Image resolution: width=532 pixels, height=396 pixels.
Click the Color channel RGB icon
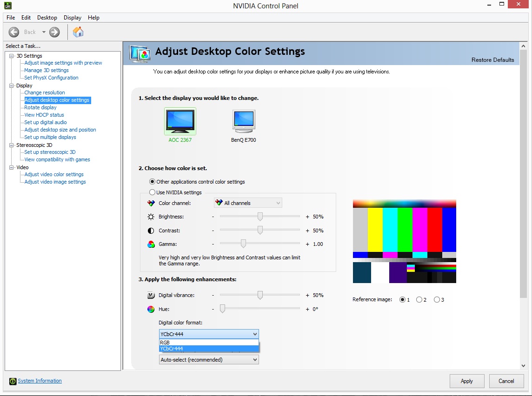pos(151,203)
